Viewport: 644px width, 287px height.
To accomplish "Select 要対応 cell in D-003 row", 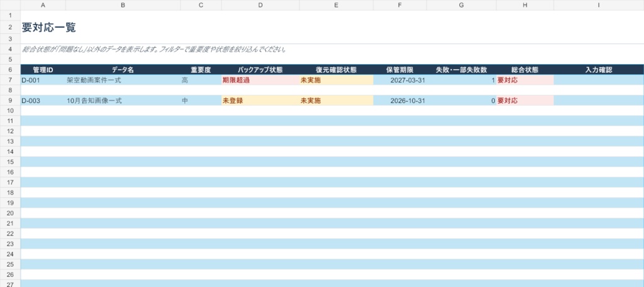I will [525, 100].
